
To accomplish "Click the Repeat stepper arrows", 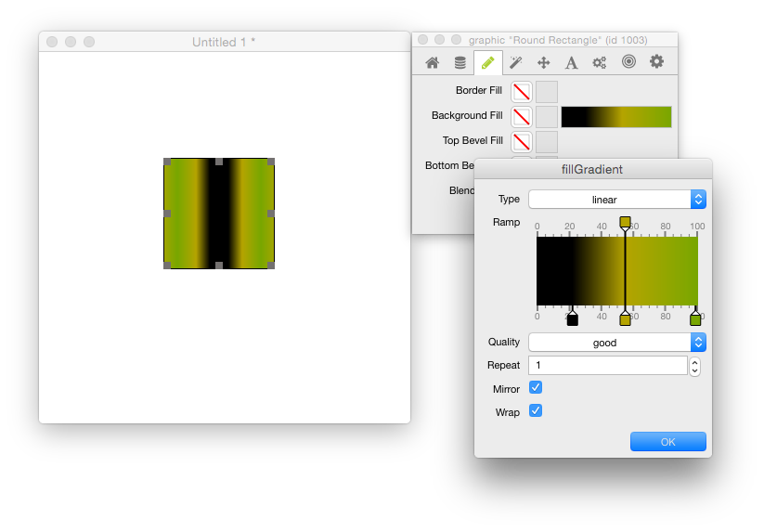I will (694, 367).
